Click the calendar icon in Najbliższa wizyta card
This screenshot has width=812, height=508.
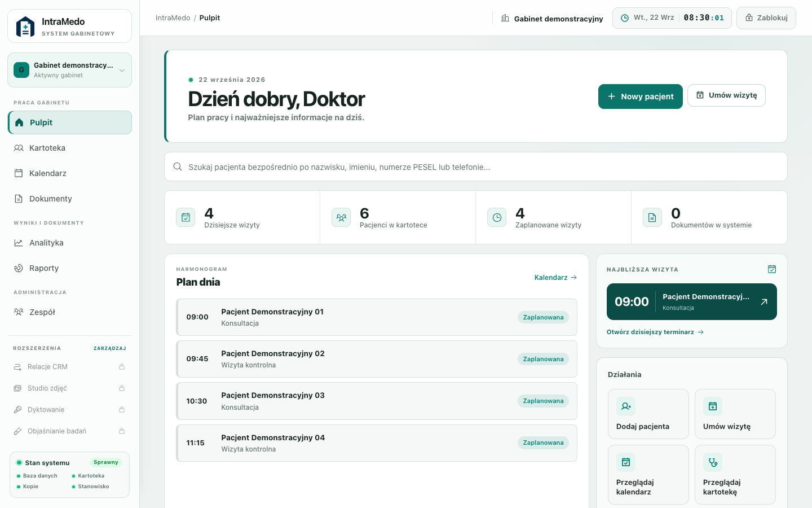[772, 269]
